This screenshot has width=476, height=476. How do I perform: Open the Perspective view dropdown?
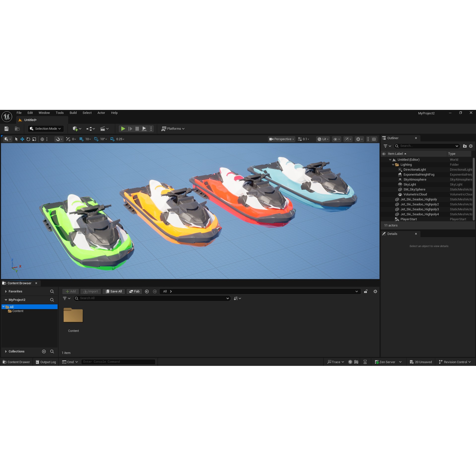point(282,139)
